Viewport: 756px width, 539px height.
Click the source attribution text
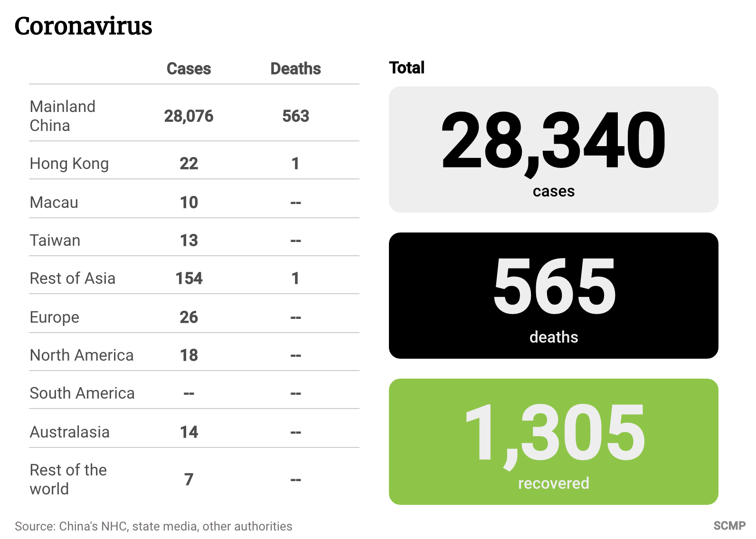[x=153, y=526]
